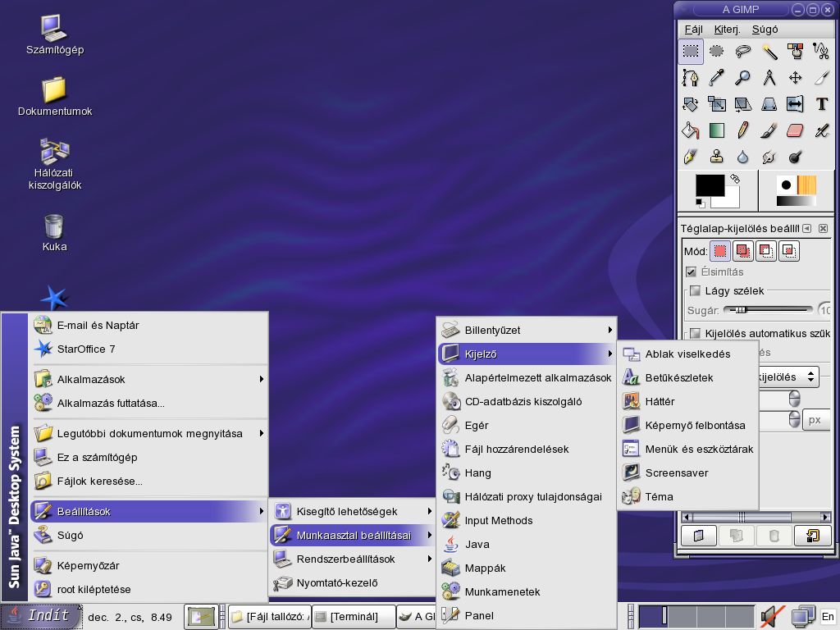Enable Kijelölés automatikus szűkítése checkbox
Image resolution: width=840 pixels, height=630 pixels.
tap(696, 333)
